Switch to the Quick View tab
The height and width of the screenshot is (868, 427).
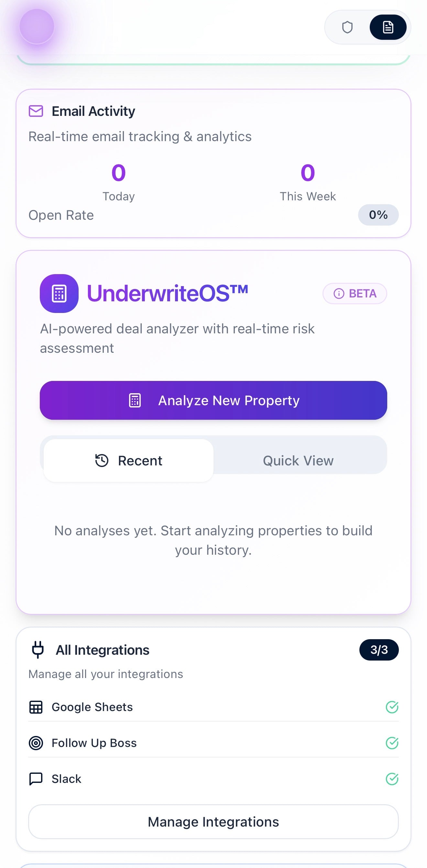pos(298,460)
